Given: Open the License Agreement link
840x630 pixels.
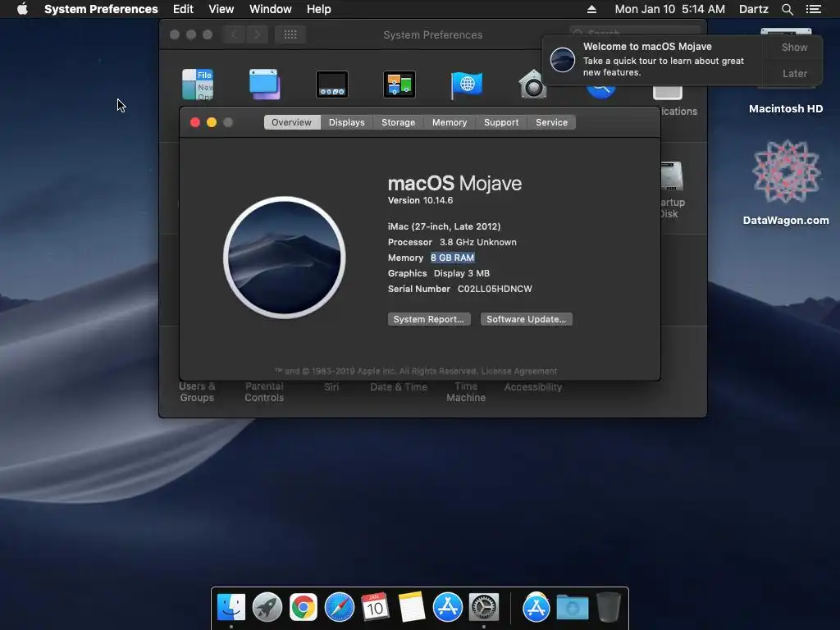Looking at the screenshot, I should (519, 372).
